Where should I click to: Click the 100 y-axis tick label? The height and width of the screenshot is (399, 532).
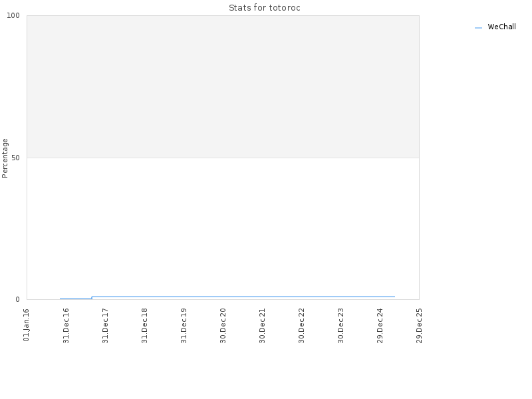[13, 15]
